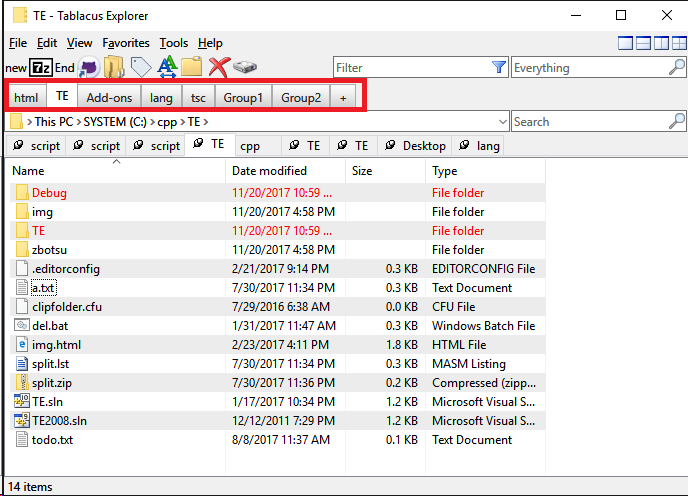Switch to single pane layout icon
The image size is (688, 496).
[x=625, y=43]
